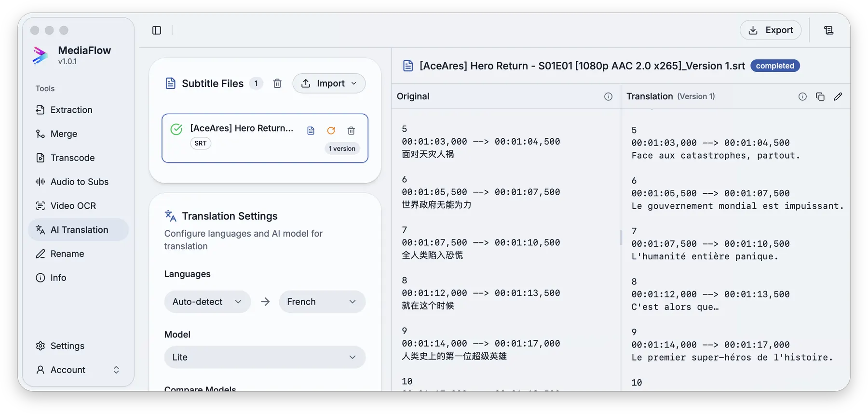Open the task list icon beside Export
868x414 pixels.
click(x=828, y=30)
